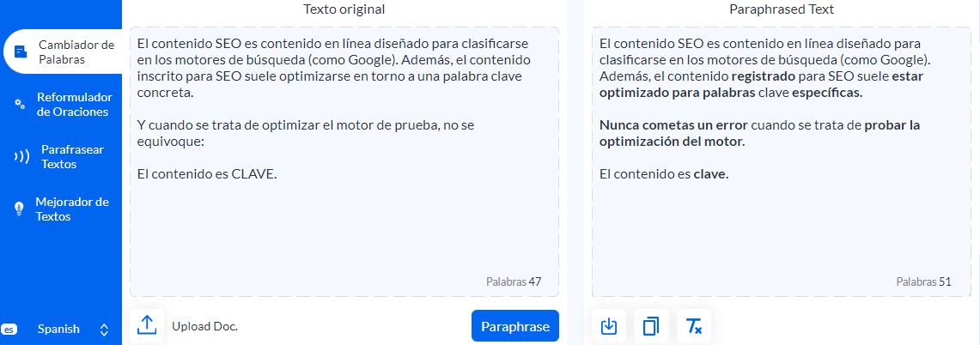
Task: Click the Mejorador de Textos lightbulb icon
Action: 20,209
